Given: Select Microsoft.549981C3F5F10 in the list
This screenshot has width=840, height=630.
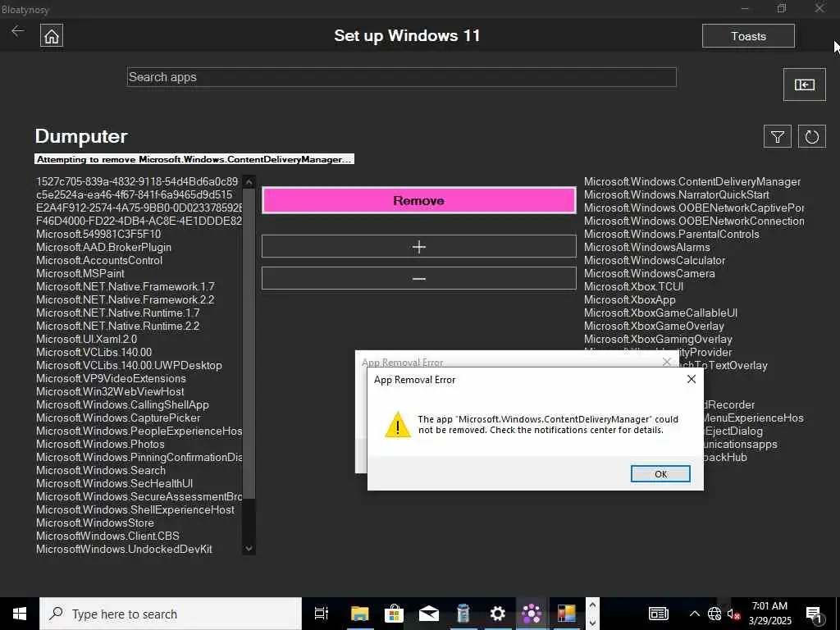Looking at the screenshot, I should point(98,234).
